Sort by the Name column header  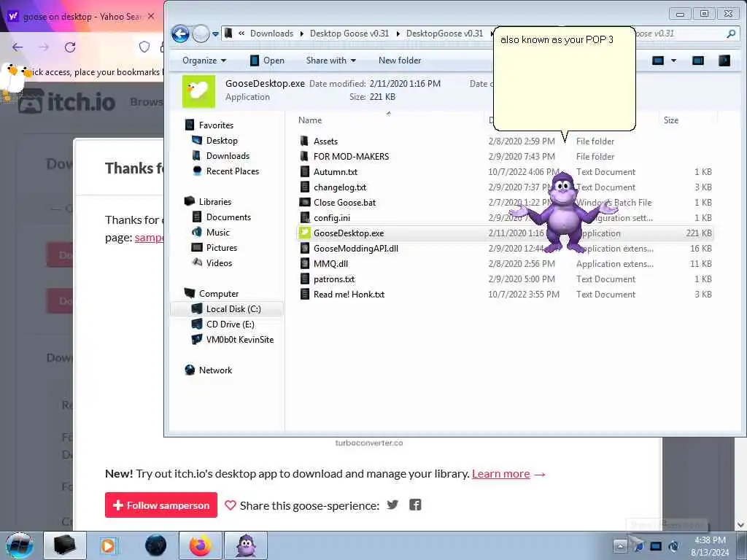(309, 120)
